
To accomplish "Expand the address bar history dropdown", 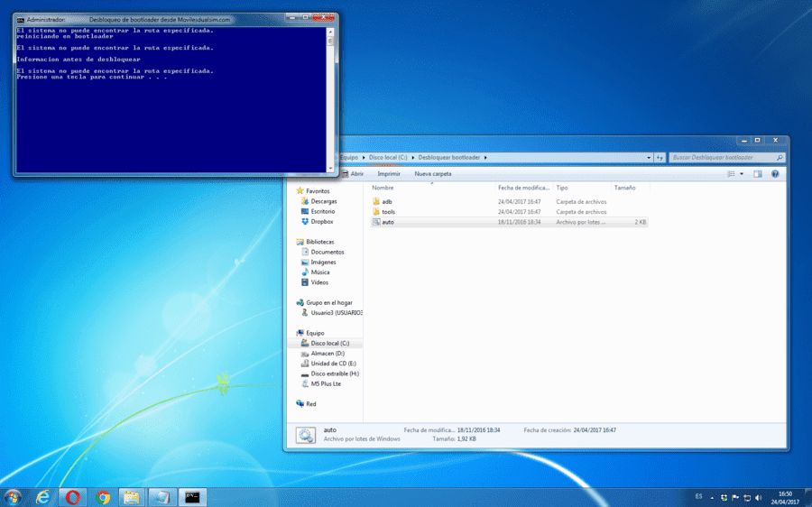I will [x=649, y=158].
